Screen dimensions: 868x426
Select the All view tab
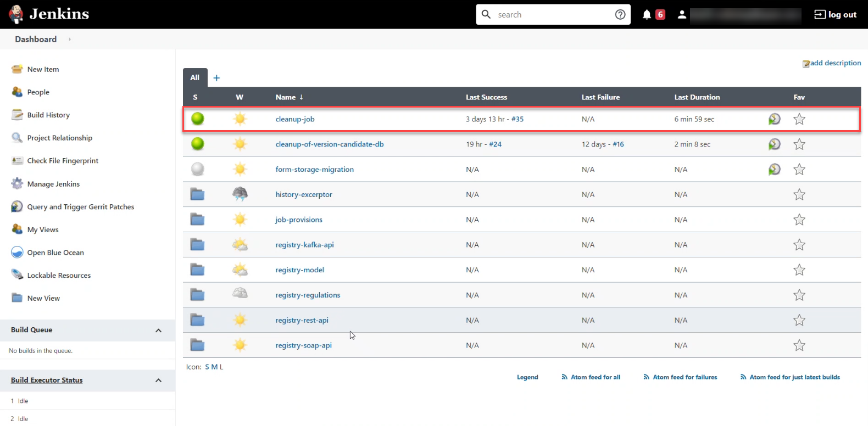195,77
